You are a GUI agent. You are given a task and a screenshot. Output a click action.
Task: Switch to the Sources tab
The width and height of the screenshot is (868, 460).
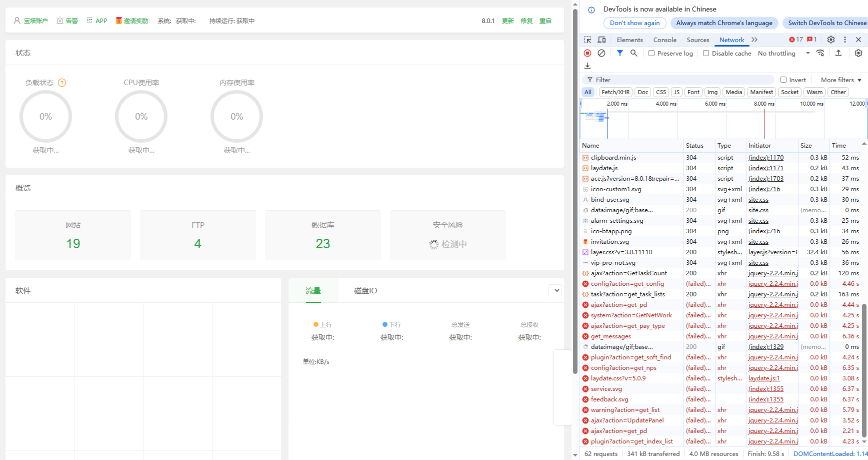click(697, 40)
